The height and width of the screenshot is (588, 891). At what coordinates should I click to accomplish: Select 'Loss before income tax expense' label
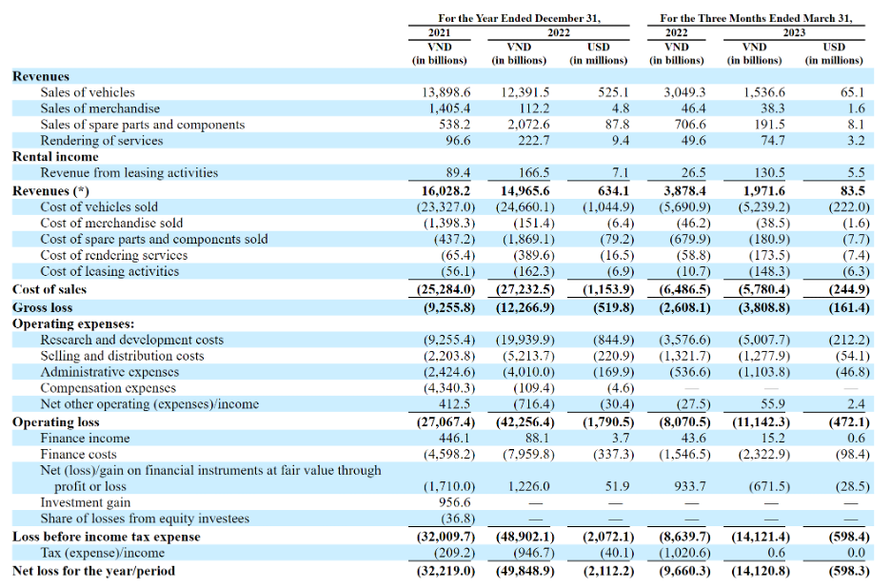click(x=107, y=537)
